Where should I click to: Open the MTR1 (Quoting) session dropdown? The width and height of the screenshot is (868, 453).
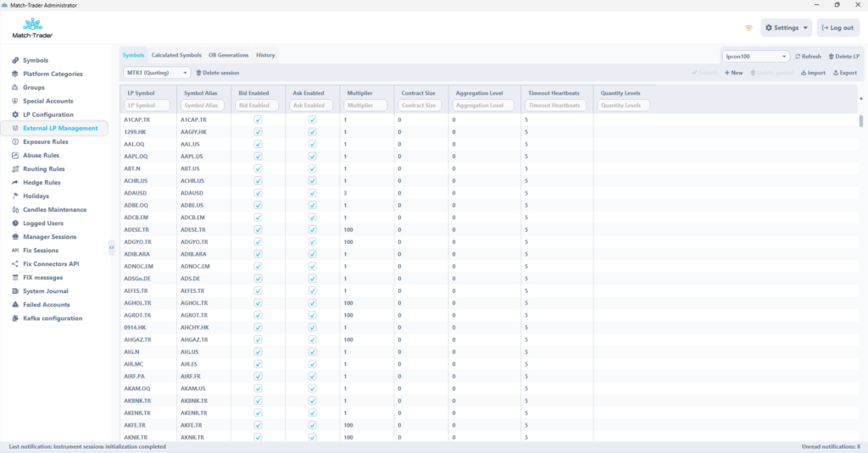(x=157, y=73)
